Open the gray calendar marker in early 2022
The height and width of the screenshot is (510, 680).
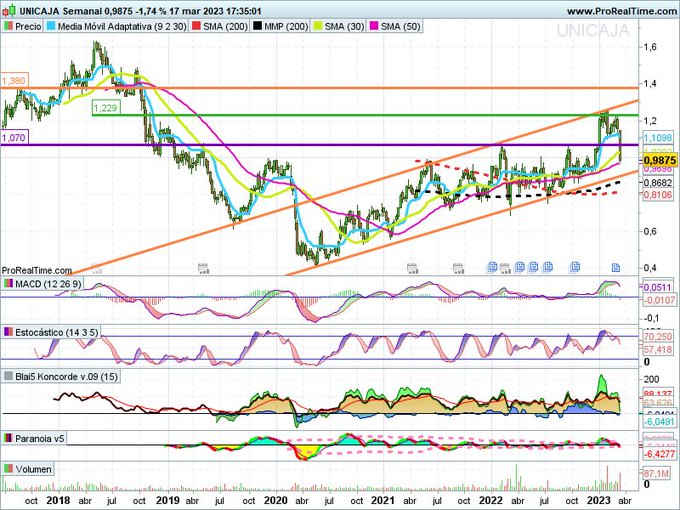click(505, 268)
